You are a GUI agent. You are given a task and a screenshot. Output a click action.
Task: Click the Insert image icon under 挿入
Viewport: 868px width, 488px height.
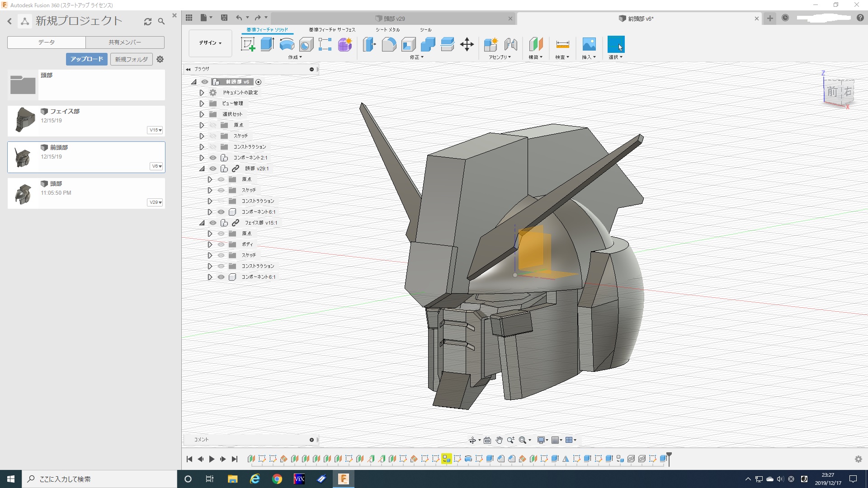point(589,44)
